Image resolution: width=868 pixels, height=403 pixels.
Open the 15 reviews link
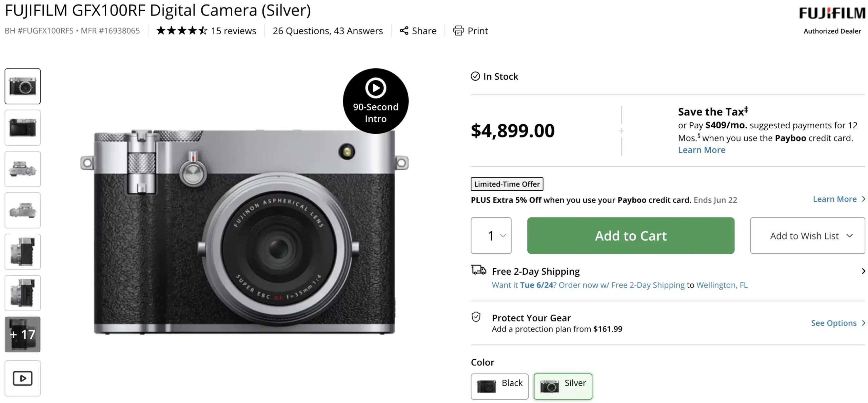click(x=233, y=31)
